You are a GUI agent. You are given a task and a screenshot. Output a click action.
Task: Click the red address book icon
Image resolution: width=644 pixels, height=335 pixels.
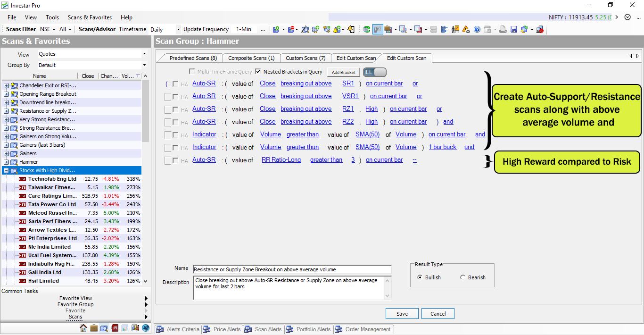[115, 328]
